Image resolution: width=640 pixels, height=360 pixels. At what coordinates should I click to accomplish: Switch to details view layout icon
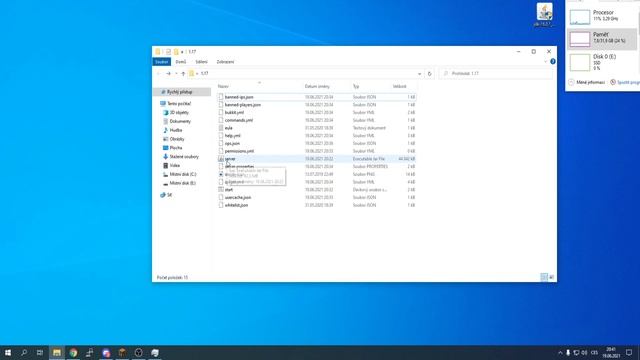[544, 278]
